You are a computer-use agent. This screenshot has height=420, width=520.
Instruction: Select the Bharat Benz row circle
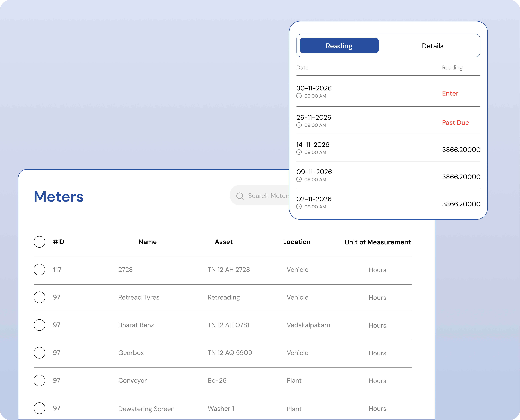pyautogui.click(x=39, y=325)
